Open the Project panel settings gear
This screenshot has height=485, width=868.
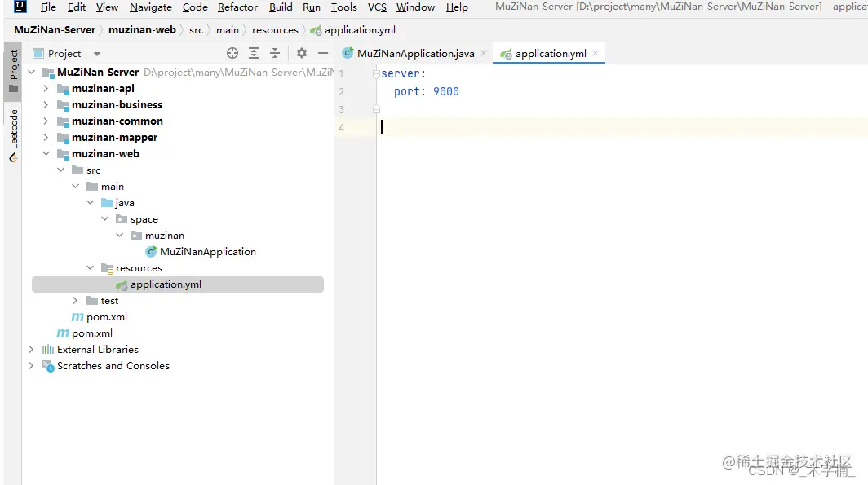tap(301, 53)
